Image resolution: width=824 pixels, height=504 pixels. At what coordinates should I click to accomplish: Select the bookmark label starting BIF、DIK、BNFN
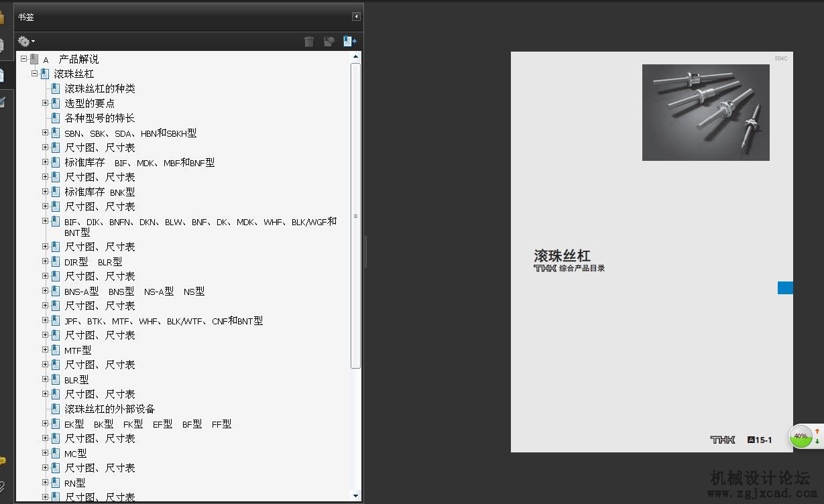200,227
